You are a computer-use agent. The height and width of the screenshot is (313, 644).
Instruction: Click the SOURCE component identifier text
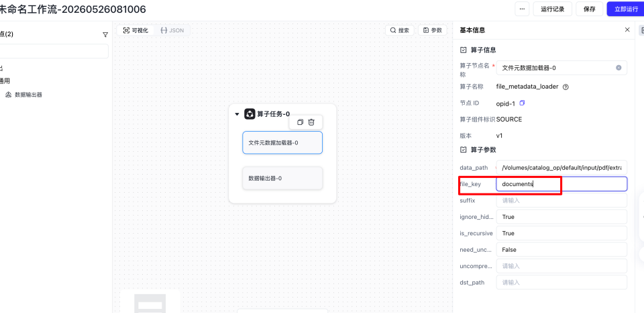tap(509, 120)
